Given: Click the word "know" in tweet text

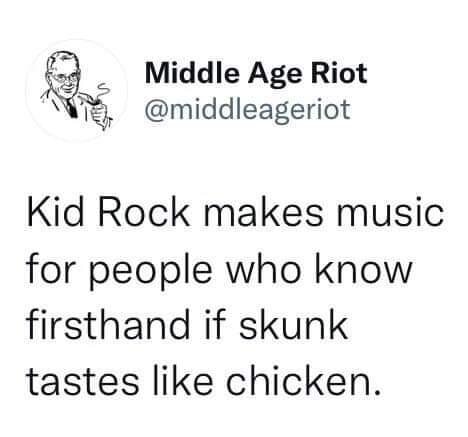Looking at the screenshot, I should [363, 269].
